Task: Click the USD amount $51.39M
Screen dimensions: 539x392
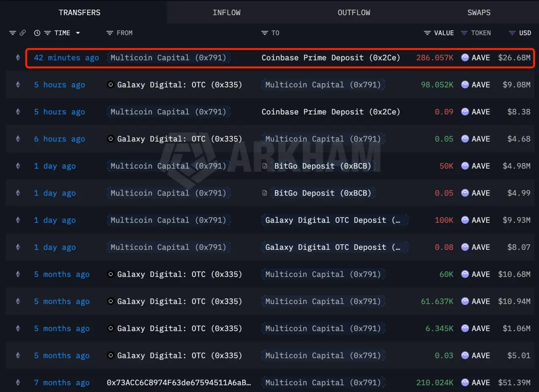Action: (514, 382)
